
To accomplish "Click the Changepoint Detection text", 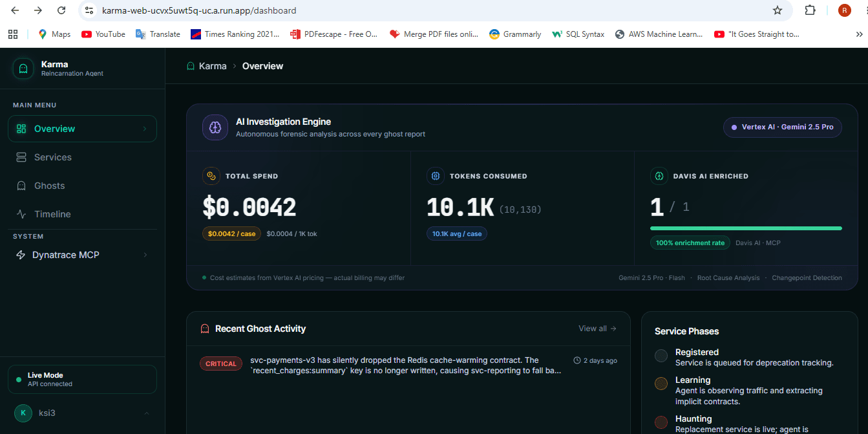I will coord(807,277).
